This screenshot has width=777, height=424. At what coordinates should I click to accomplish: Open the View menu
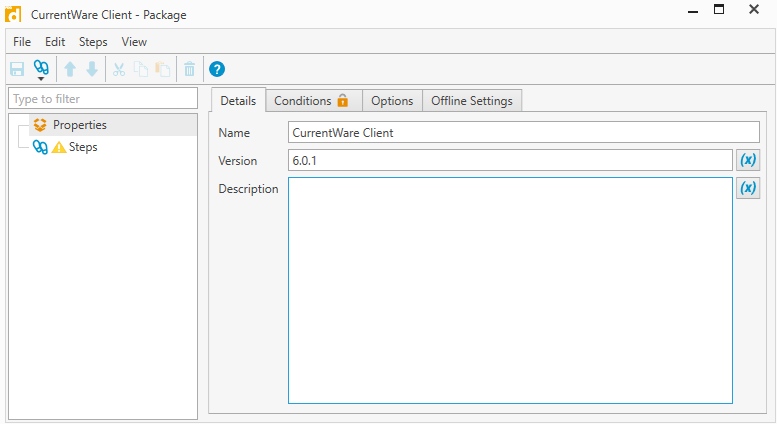(134, 42)
